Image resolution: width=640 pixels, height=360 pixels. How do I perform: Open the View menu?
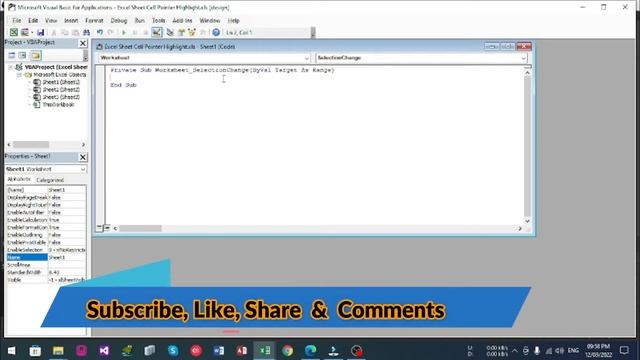[51, 20]
